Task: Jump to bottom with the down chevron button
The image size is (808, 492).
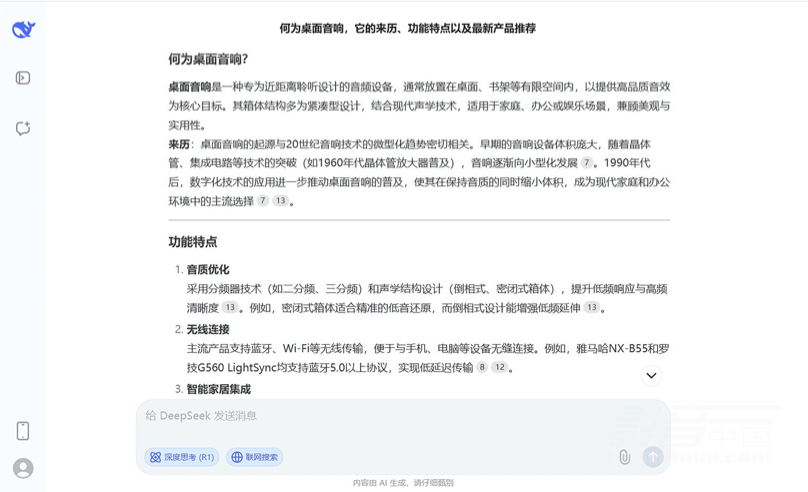Action: (651, 375)
